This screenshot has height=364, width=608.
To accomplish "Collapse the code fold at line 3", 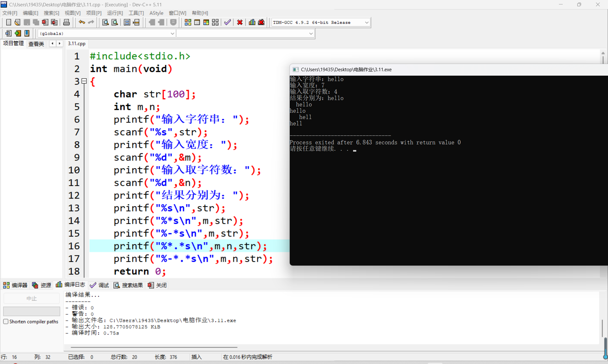I will [84, 81].
